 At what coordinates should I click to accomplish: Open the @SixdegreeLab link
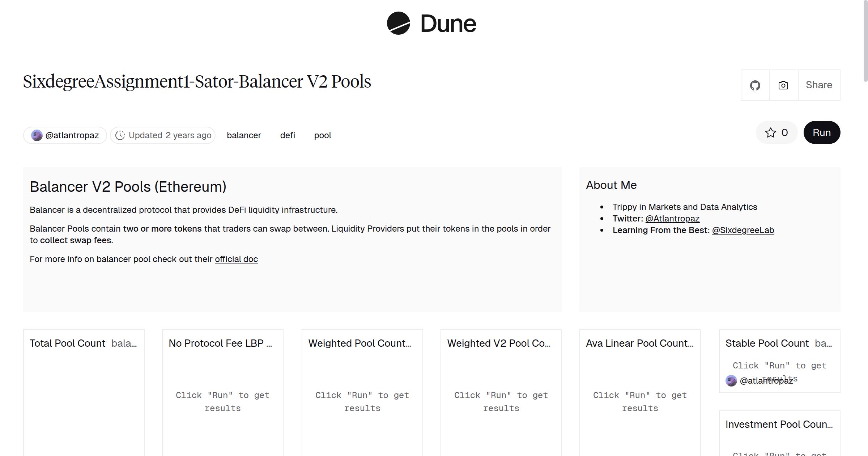click(743, 230)
